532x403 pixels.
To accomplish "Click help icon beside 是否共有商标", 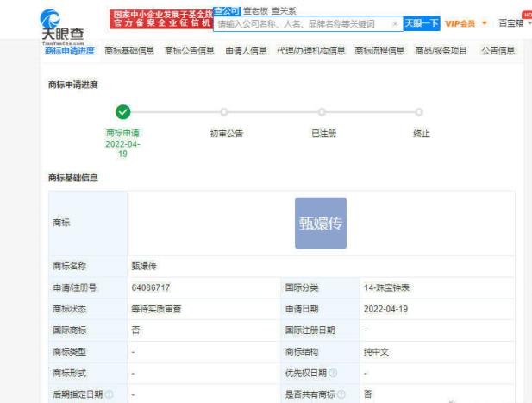I will pos(341,394).
